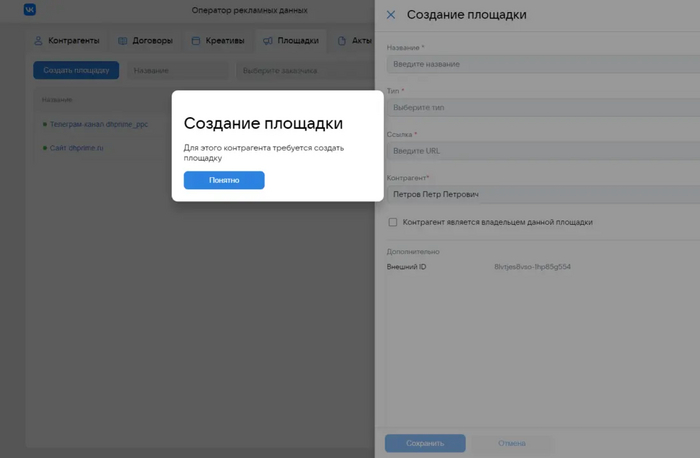Screen dimensions: 700x458
Task: Click the Создать площадку button
Action: pyautogui.click(x=76, y=70)
